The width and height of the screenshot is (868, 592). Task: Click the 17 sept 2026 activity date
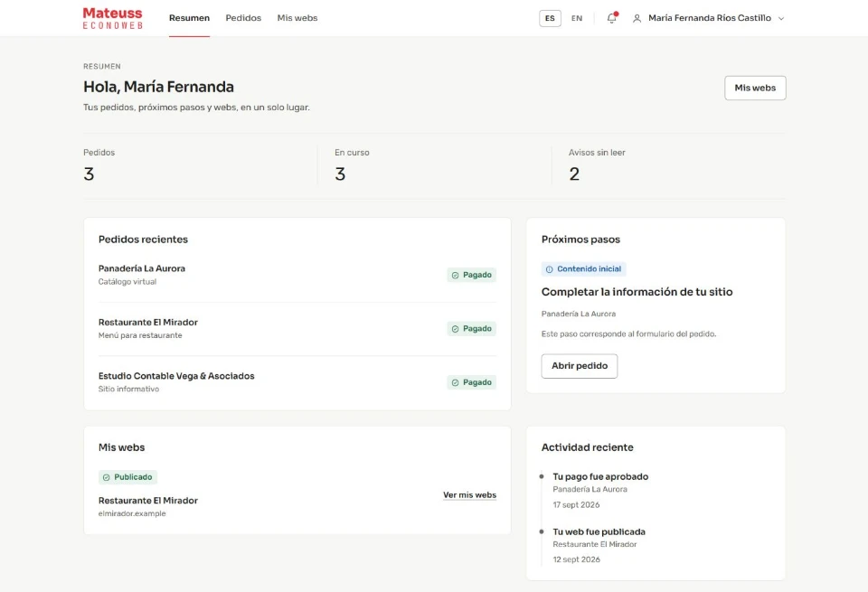(576, 504)
